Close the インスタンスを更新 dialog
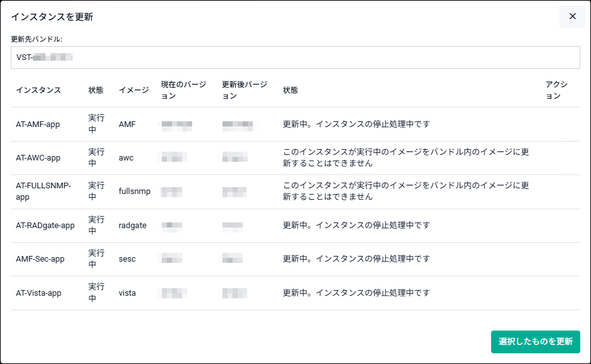 (x=572, y=16)
